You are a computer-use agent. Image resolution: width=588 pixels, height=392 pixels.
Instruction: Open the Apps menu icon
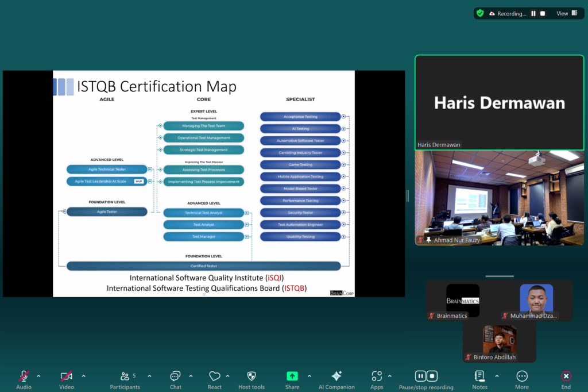coord(377,376)
